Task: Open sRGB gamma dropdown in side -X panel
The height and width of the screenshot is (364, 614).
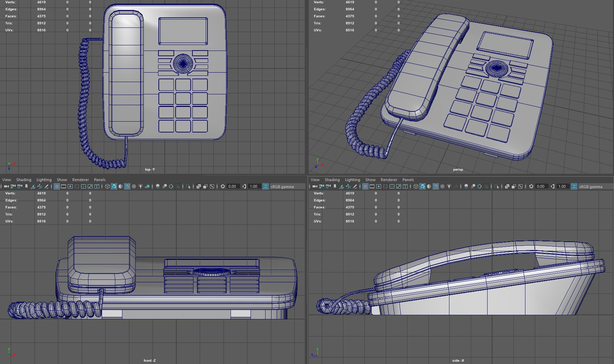Action: pyautogui.click(x=596, y=186)
